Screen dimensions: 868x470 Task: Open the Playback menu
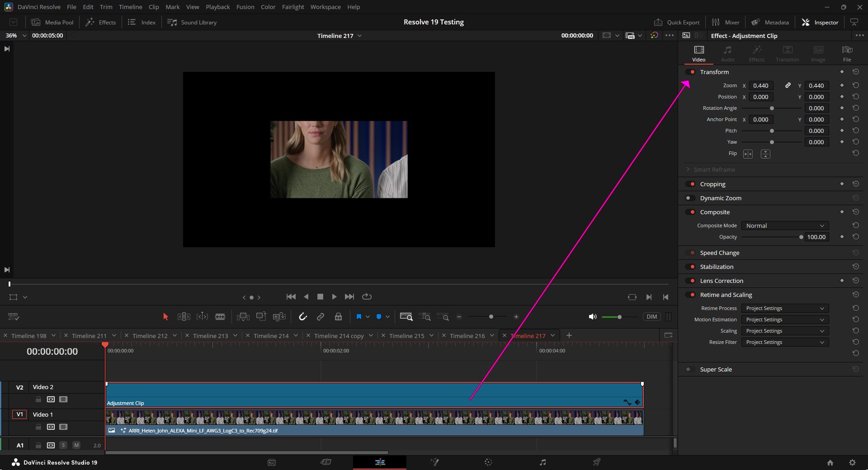(217, 7)
